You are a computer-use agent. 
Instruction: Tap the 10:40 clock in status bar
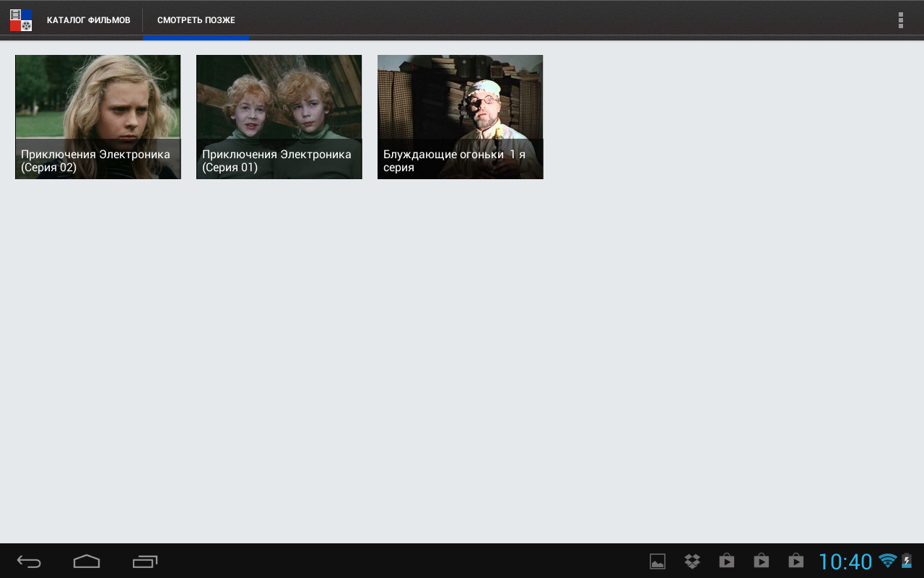(x=845, y=561)
